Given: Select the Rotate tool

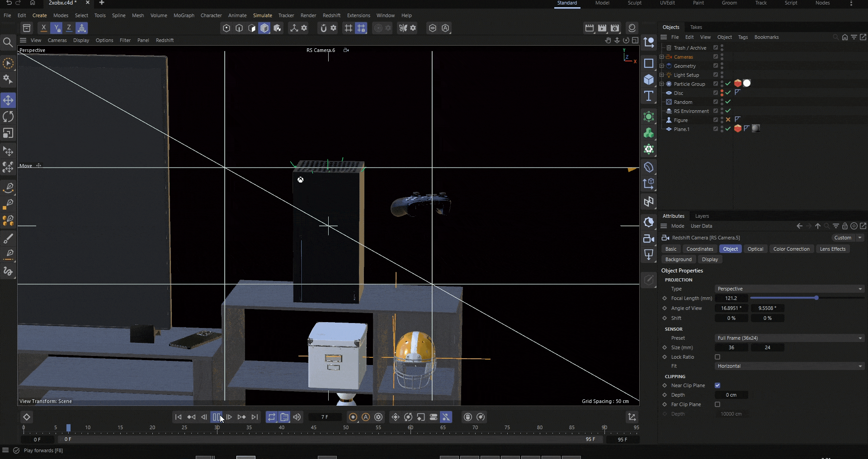Looking at the screenshot, I should pyautogui.click(x=8, y=117).
